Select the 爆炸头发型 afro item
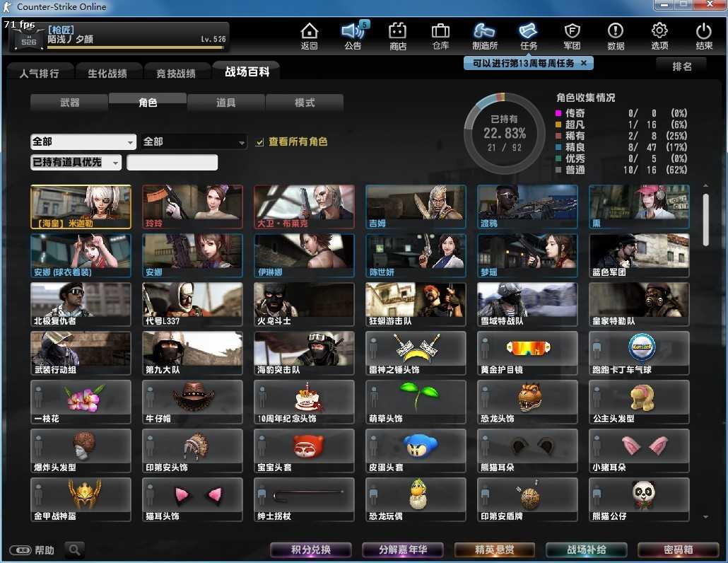Viewport: 728px width, 563px height. coord(81,451)
